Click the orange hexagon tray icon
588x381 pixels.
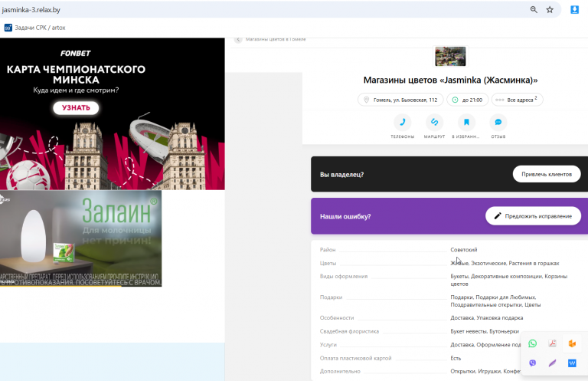[572, 343]
